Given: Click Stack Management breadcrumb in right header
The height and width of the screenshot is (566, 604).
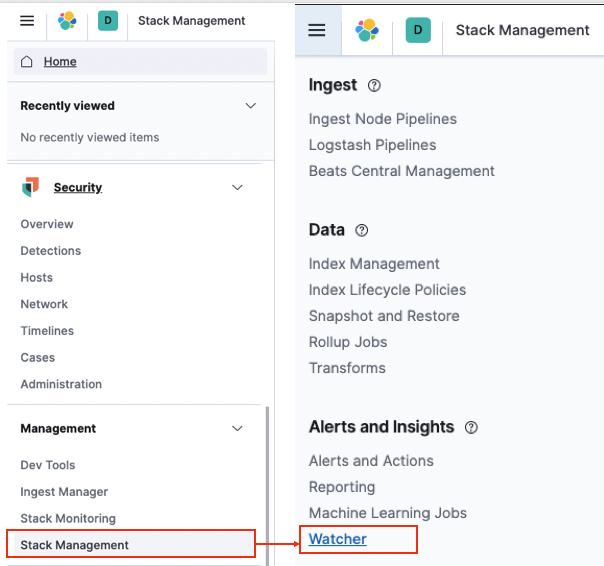Looking at the screenshot, I should pyautogui.click(x=523, y=30).
